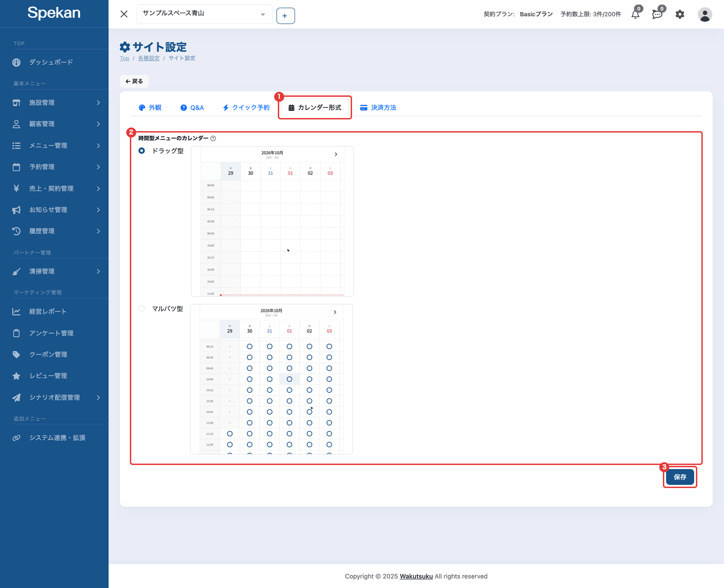Viewport: 724px width, 588px height.
Task: Switch to the 外観 tab
Action: pos(150,108)
